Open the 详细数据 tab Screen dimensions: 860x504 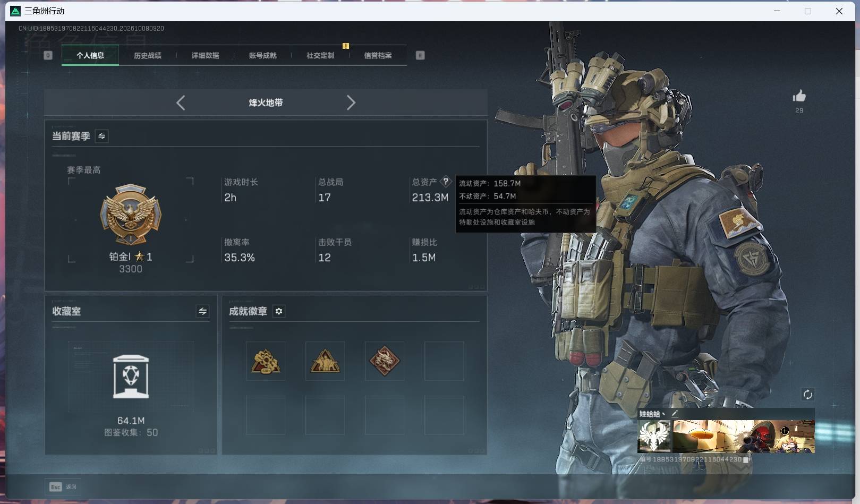(205, 55)
